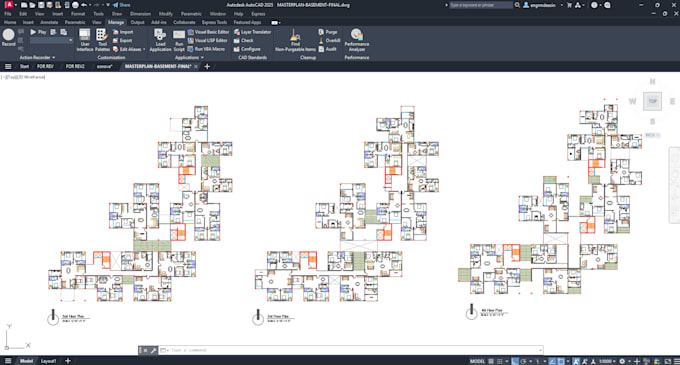Open the Layer Translator

click(x=252, y=32)
